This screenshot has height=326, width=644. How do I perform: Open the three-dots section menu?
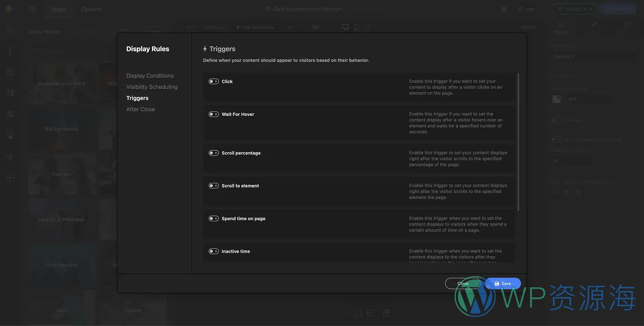pyautogui.click(x=191, y=27)
